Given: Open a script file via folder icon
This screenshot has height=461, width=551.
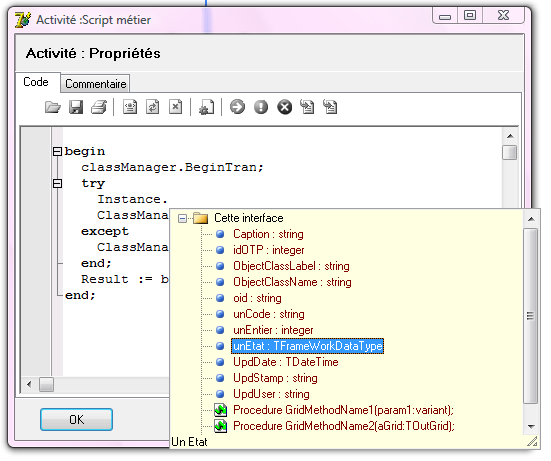Looking at the screenshot, I should (x=53, y=107).
